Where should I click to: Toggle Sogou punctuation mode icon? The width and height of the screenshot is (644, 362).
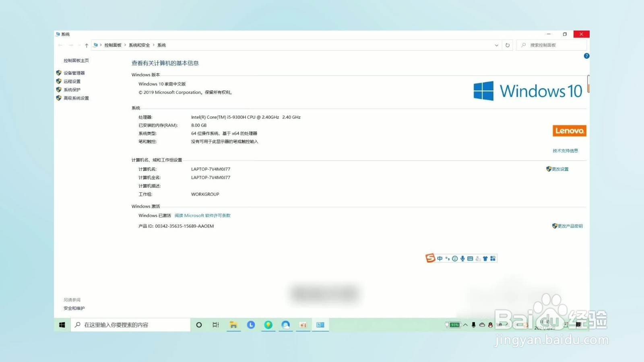tap(447, 259)
